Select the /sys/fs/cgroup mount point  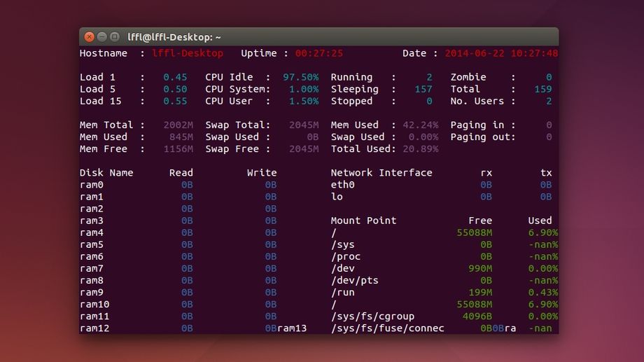point(372,316)
